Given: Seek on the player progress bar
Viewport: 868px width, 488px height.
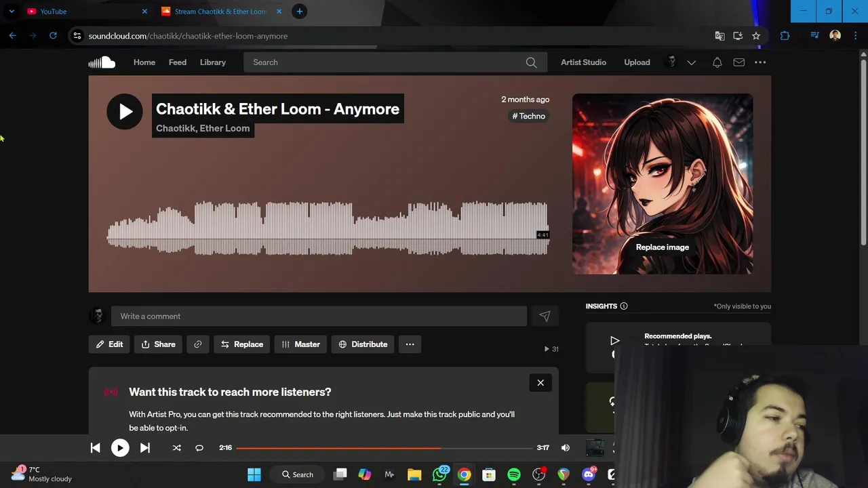Looking at the screenshot, I should tap(384, 448).
